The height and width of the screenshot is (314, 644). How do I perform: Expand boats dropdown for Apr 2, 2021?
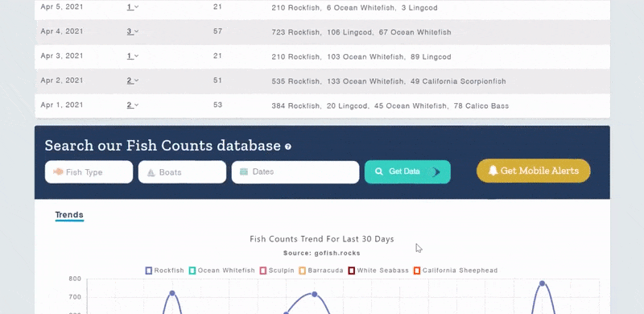click(133, 81)
